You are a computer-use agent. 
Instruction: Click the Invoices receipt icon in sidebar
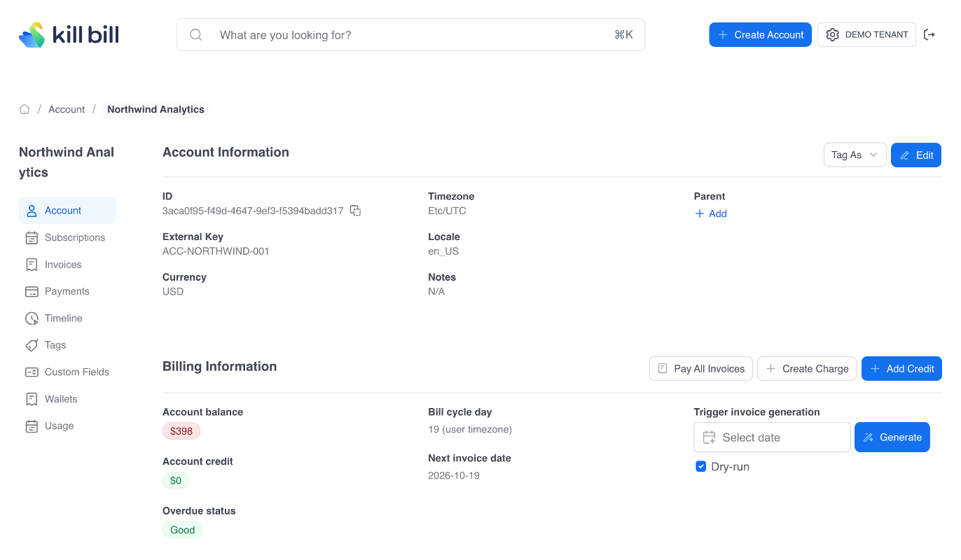[32, 265]
